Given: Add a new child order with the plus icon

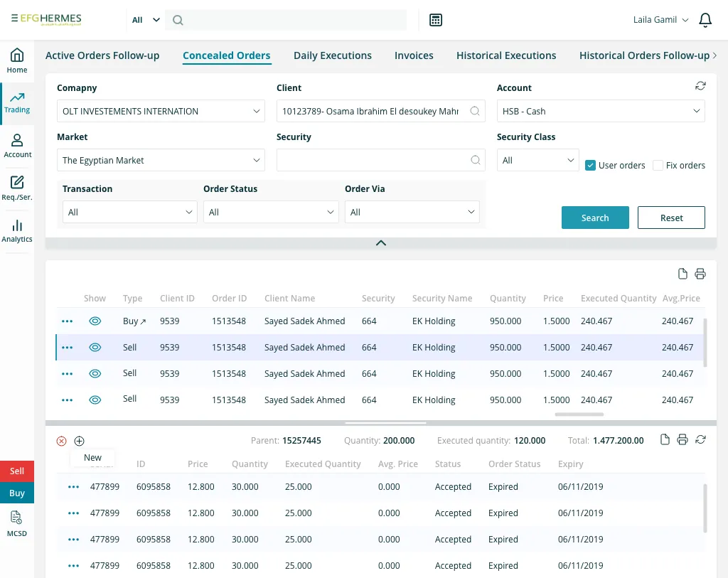Looking at the screenshot, I should click(x=80, y=441).
